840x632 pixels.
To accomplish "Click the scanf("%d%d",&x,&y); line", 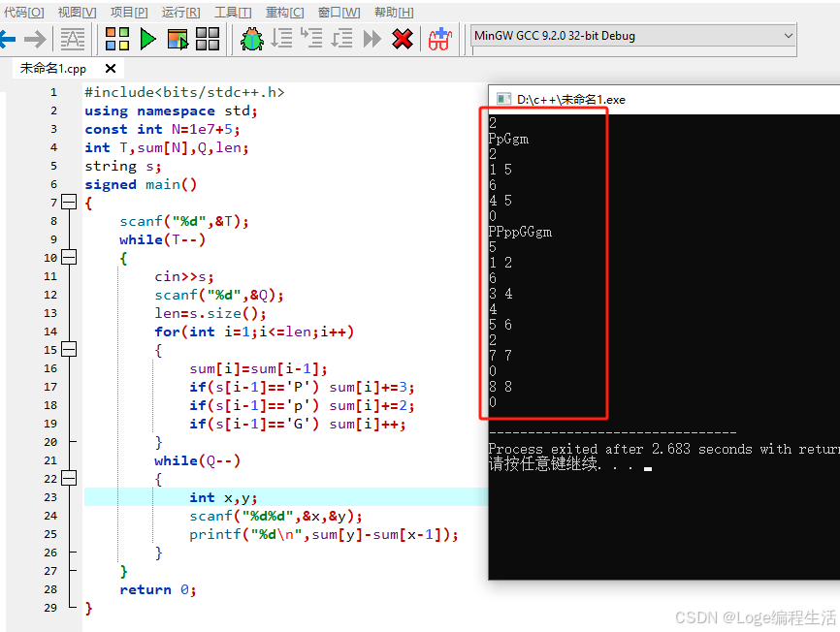I will click(275, 517).
